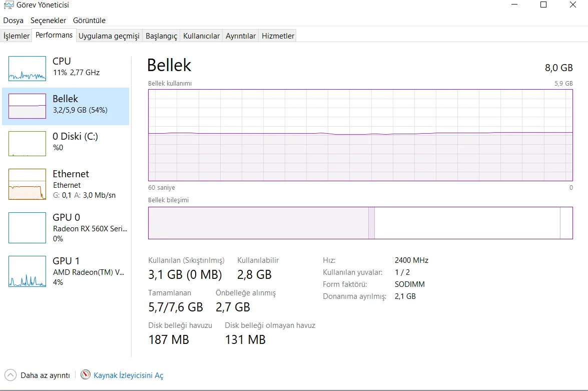Select the GPU 0 Radeon RX 560X thumbnail
The image size is (588, 391).
(x=27, y=228)
